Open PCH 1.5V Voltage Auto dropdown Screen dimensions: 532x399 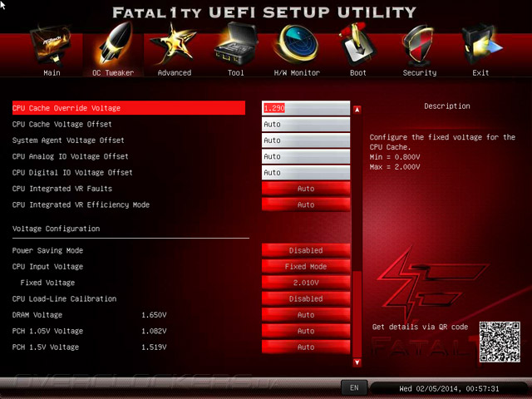pyautogui.click(x=306, y=347)
